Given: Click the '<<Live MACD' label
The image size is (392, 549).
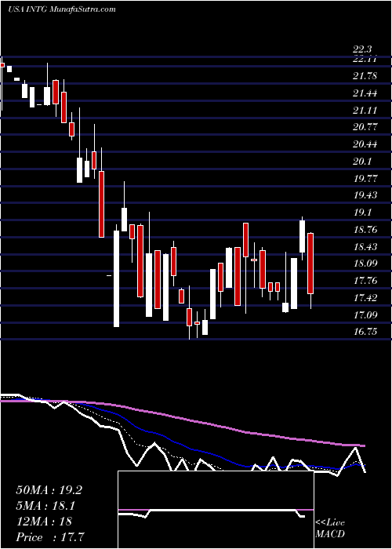Looking at the screenshot, I should click(330, 529).
